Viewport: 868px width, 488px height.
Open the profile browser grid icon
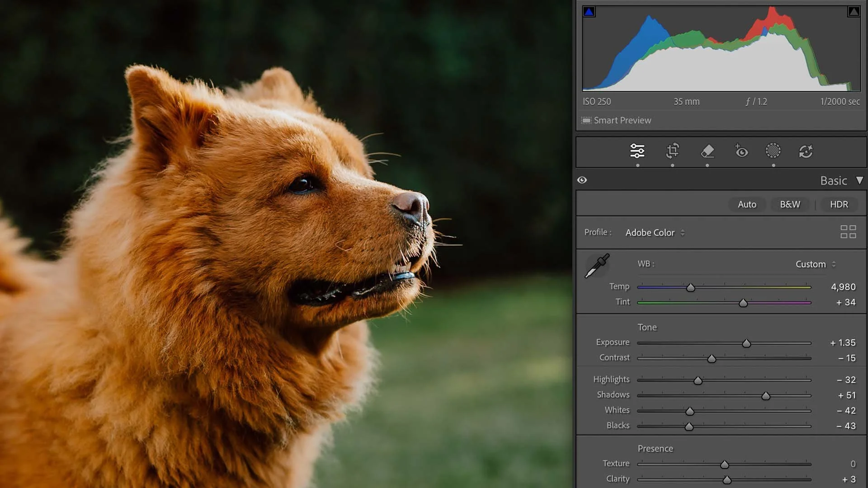point(848,232)
